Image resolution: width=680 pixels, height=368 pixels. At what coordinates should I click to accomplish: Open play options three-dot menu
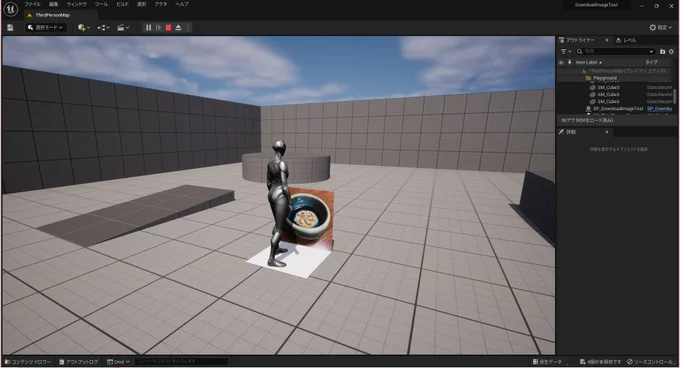188,27
